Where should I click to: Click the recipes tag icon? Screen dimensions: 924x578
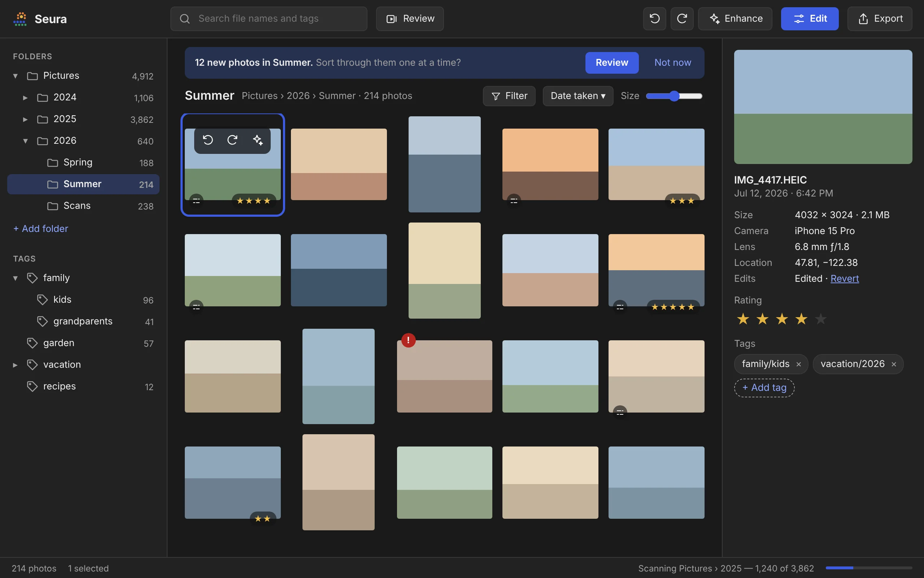[32, 387]
